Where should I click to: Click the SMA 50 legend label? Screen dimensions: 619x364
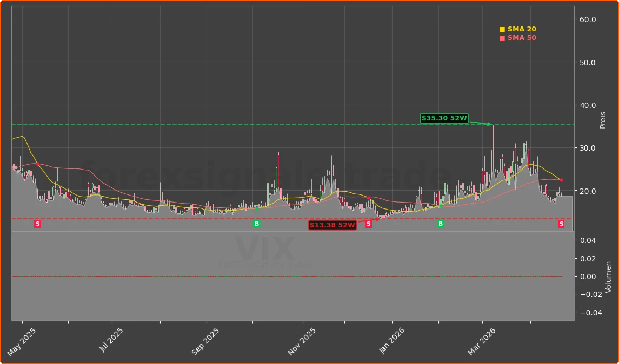[522, 38]
